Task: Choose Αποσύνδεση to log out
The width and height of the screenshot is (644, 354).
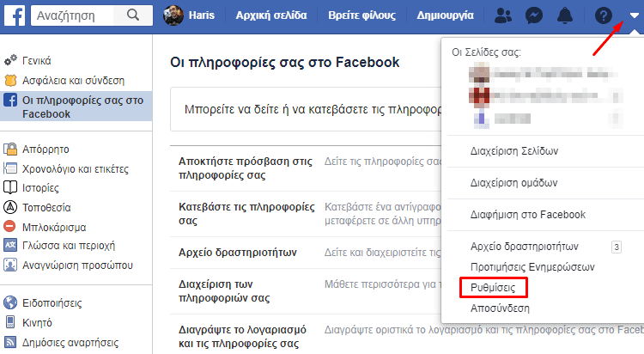Action: (500, 308)
